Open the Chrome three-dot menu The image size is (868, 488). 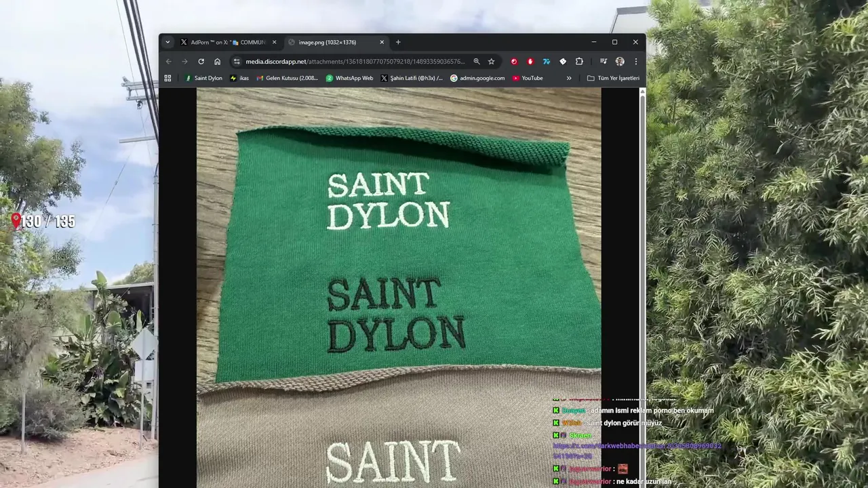[635, 61]
